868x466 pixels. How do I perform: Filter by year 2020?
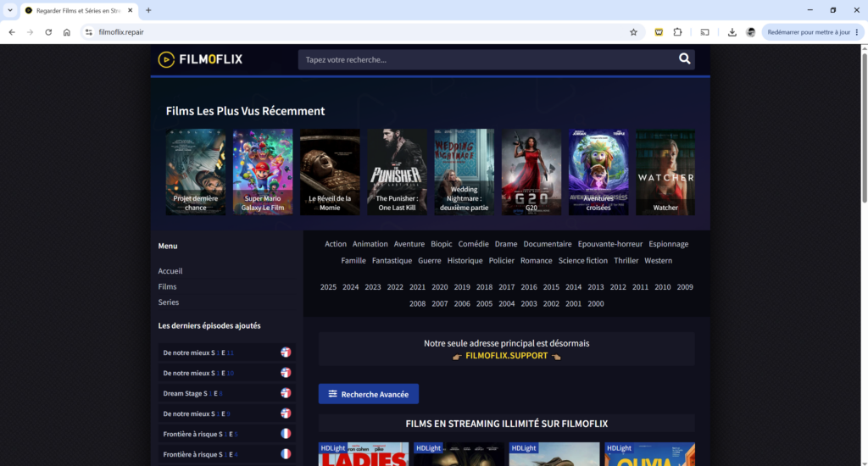click(440, 287)
